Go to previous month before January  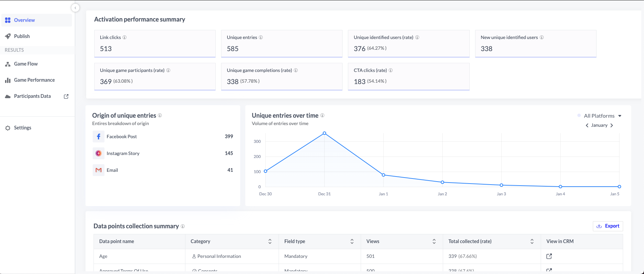[587, 125]
